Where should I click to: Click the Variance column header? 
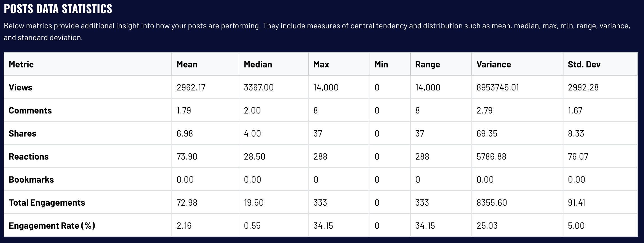coord(494,64)
